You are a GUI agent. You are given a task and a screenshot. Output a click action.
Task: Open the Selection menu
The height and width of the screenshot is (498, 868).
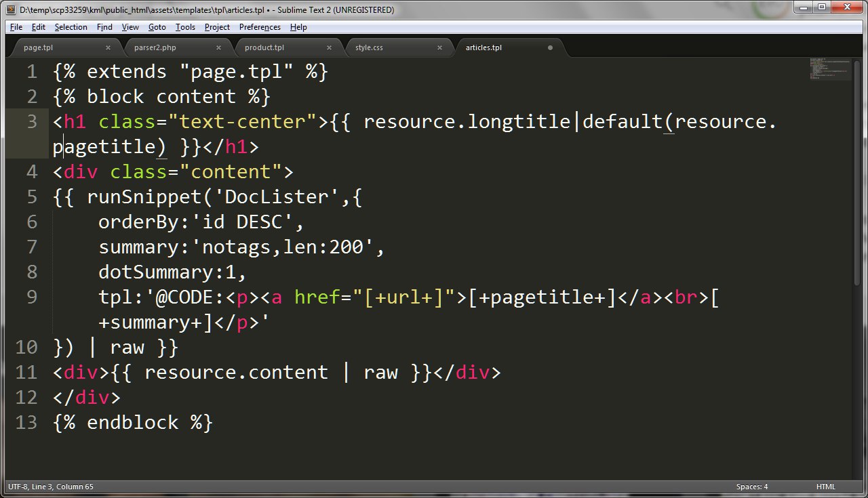click(x=71, y=27)
